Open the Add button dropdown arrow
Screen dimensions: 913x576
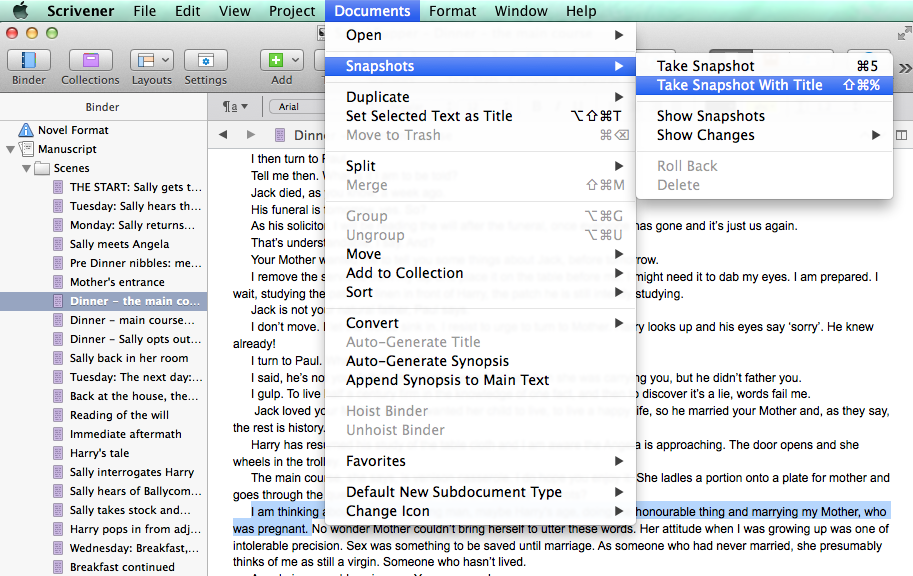296,61
